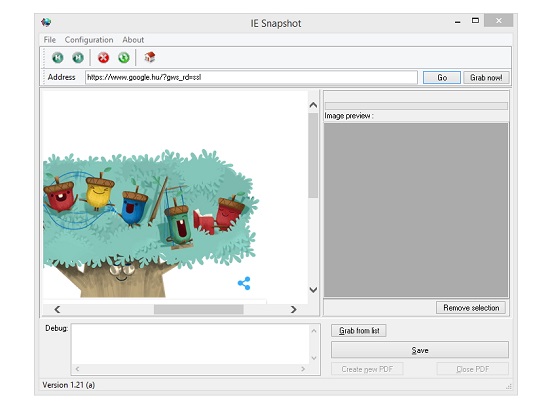Click the gray Image preview area
Viewport: 550px width, 419px height.
[416, 210]
